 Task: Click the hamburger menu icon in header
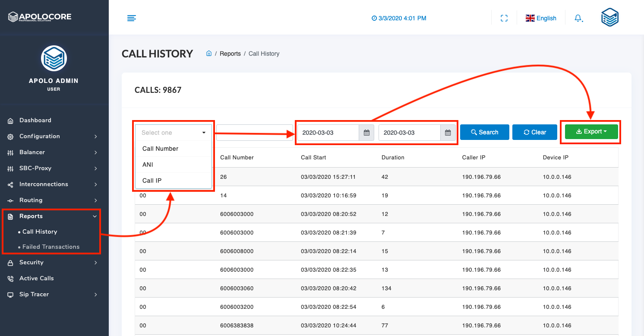132,18
